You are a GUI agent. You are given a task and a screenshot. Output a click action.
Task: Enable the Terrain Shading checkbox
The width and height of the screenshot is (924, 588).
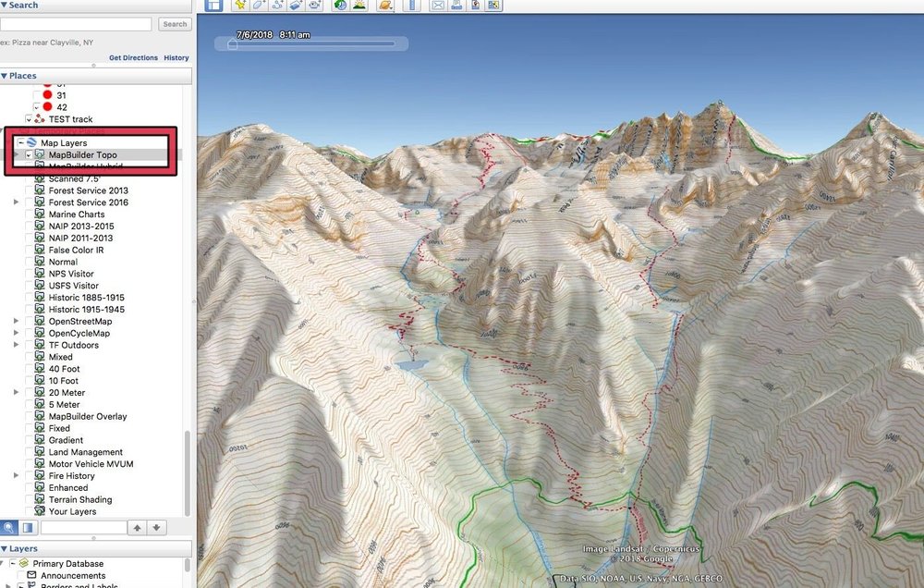point(29,499)
